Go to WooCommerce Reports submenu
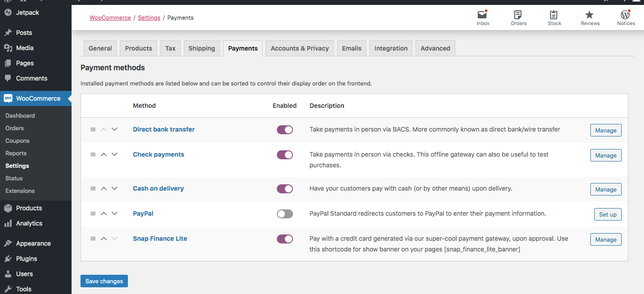 (x=16, y=153)
